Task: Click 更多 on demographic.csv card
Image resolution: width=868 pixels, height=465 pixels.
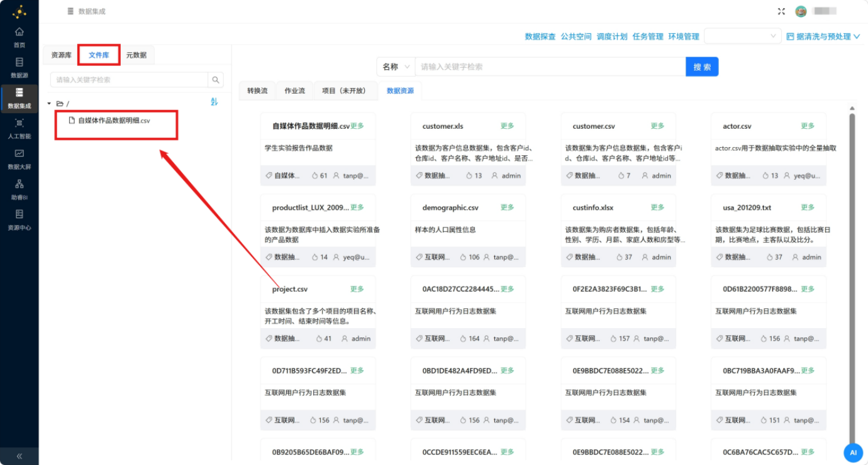Action: (508, 207)
